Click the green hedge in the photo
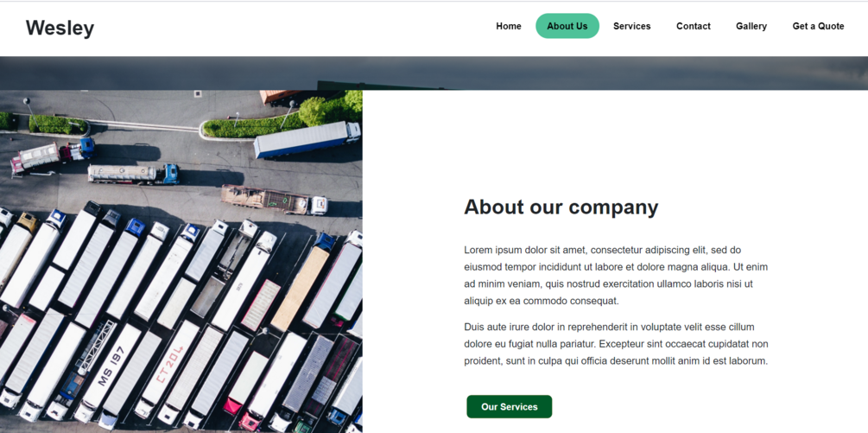Image resolution: width=868 pixels, height=433 pixels. (252, 125)
